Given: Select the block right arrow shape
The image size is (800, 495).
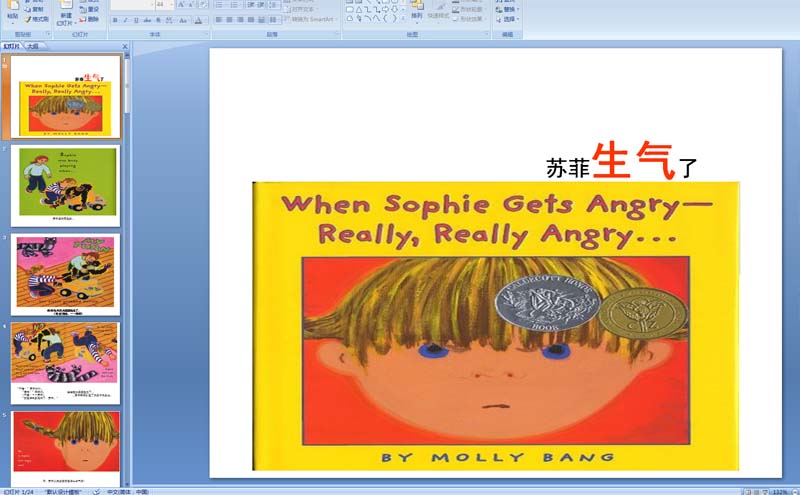Looking at the screenshot, I should [386, 9].
